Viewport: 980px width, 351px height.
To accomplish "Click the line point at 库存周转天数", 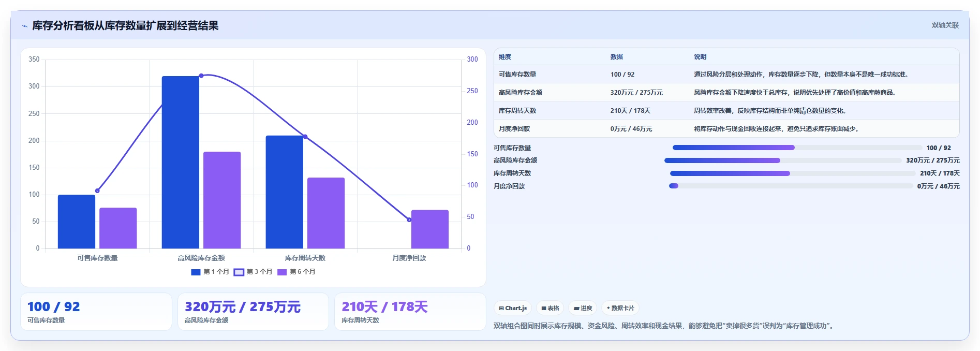I will 305,137.
